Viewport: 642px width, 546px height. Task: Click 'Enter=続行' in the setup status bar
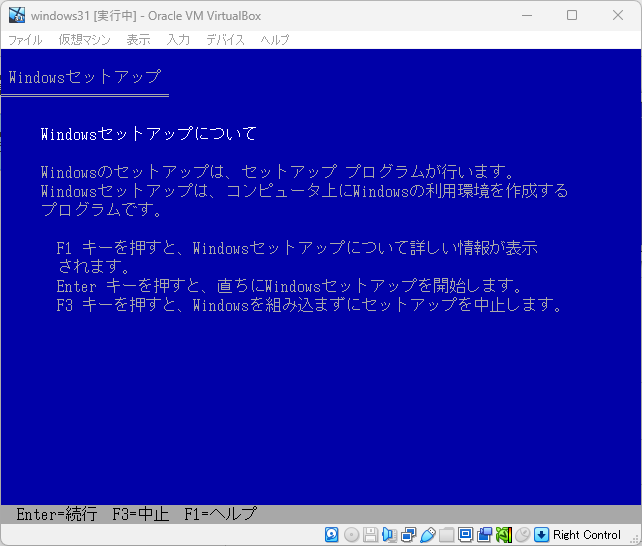pyautogui.click(x=57, y=514)
